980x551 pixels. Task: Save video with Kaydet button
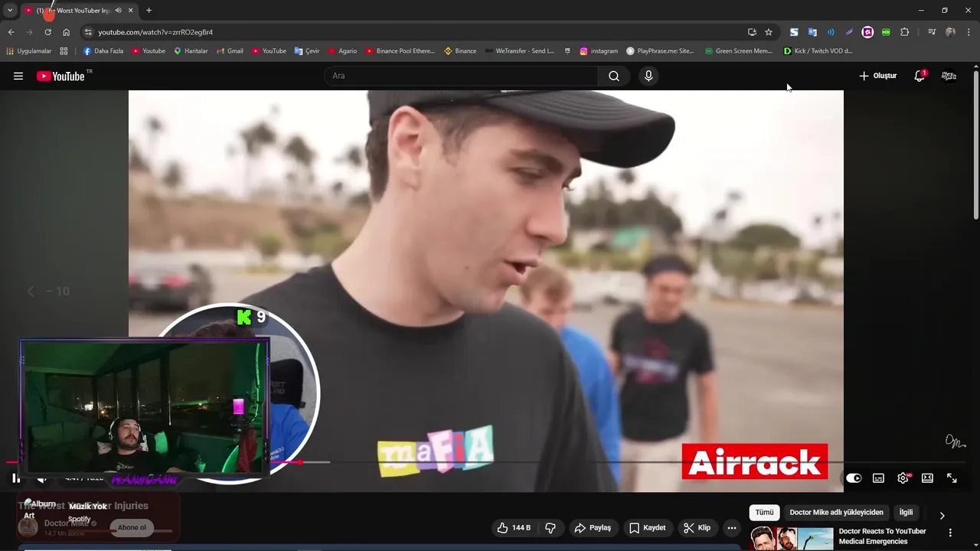click(648, 527)
